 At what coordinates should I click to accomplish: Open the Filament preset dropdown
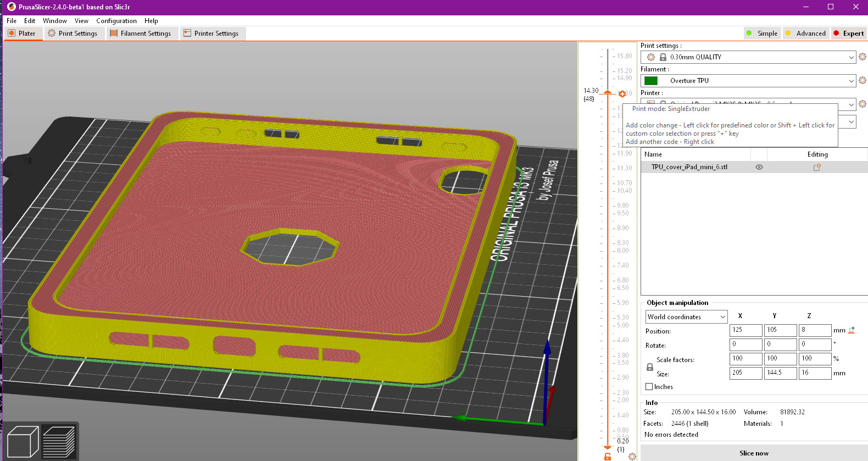748,81
